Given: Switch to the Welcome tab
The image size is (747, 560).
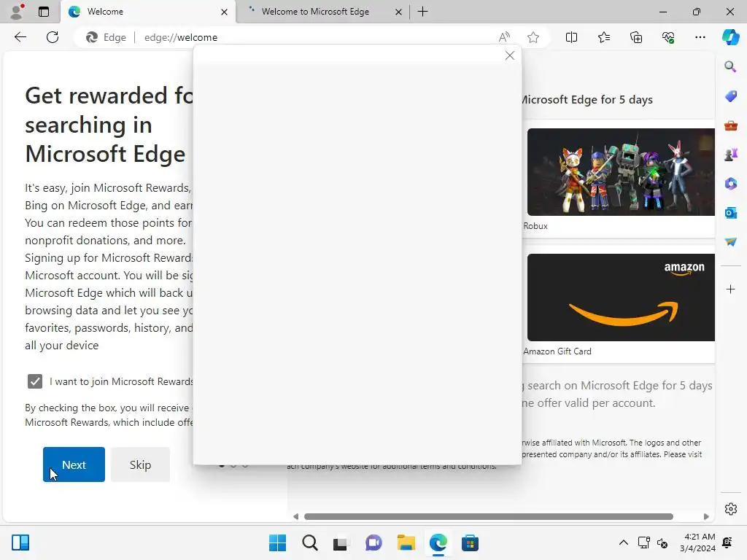Looking at the screenshot, I should coord(147,12).
